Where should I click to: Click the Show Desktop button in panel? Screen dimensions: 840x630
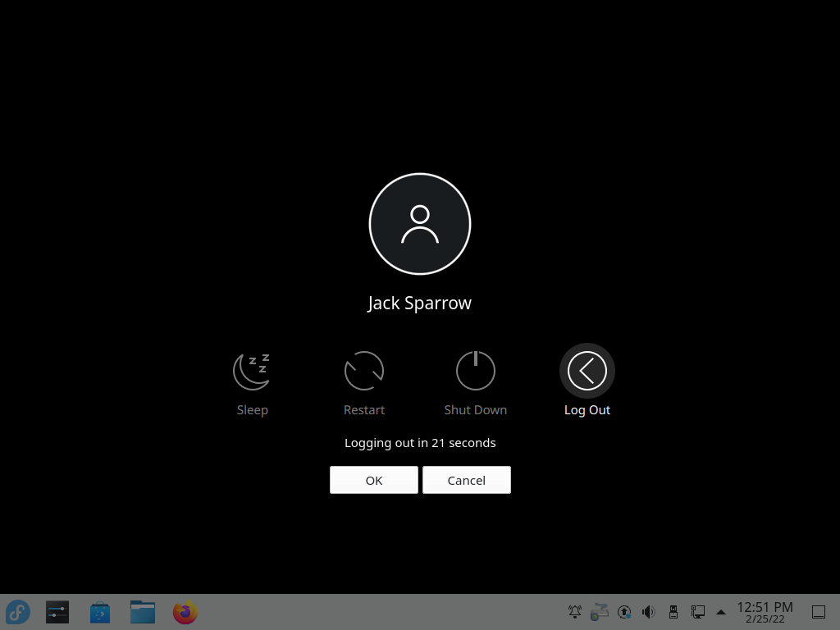tap(819, 612)
